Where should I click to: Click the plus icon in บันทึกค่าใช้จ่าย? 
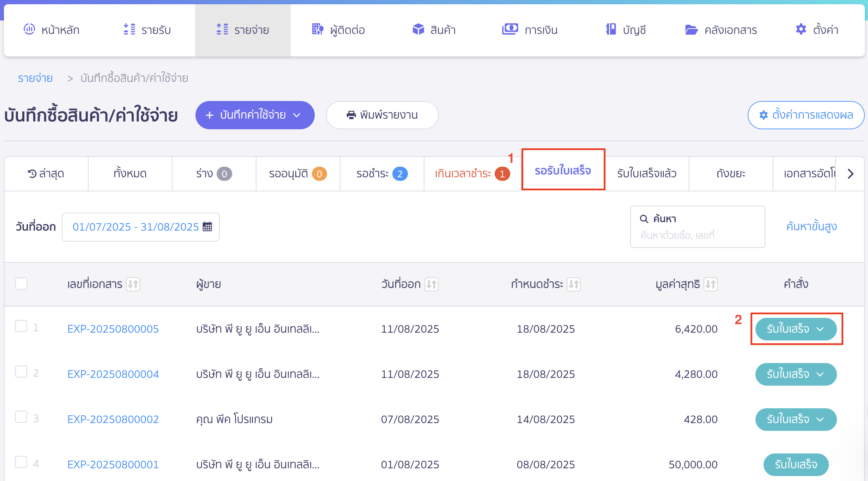pyautogui.click(x=210, y=115)
